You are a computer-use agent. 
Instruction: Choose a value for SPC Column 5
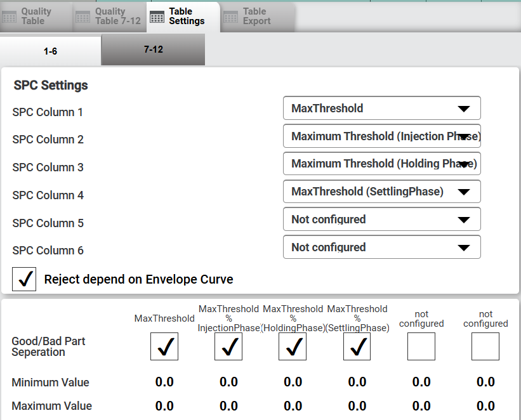pos(381,220)
